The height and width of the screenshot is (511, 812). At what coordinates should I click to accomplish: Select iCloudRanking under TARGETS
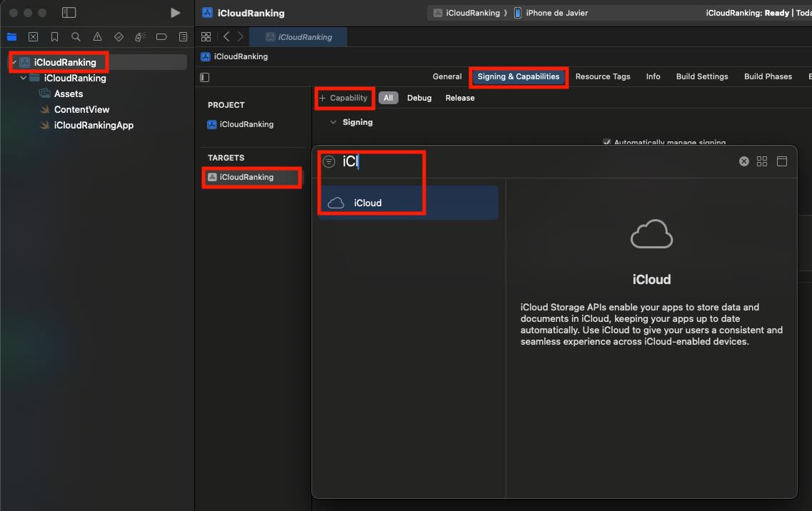pos(251,177)
